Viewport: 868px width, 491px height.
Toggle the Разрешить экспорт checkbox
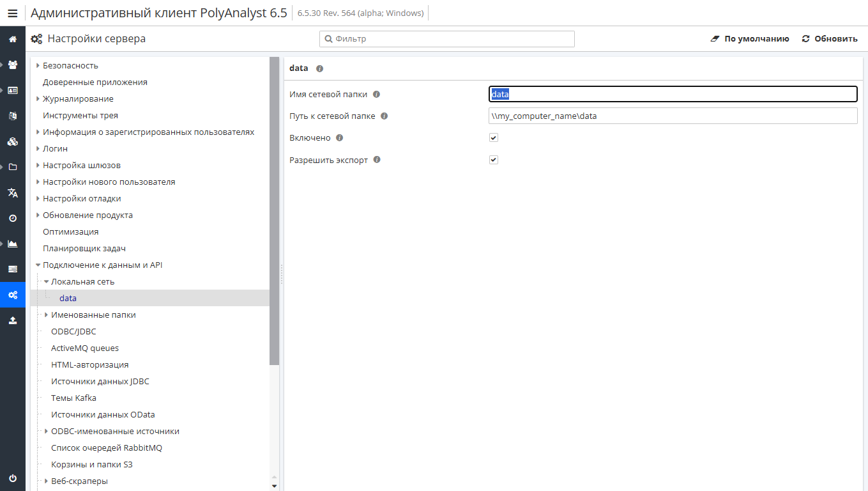[x=494, y=160]
